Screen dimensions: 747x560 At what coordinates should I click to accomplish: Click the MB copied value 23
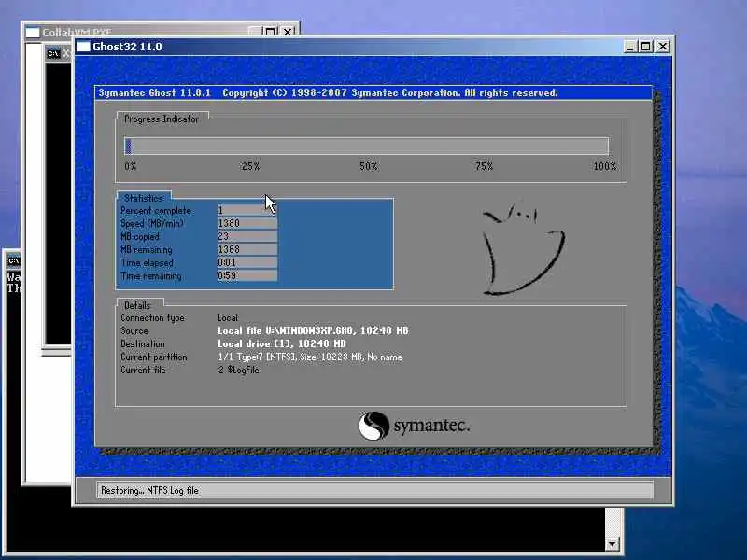(247, 236)
